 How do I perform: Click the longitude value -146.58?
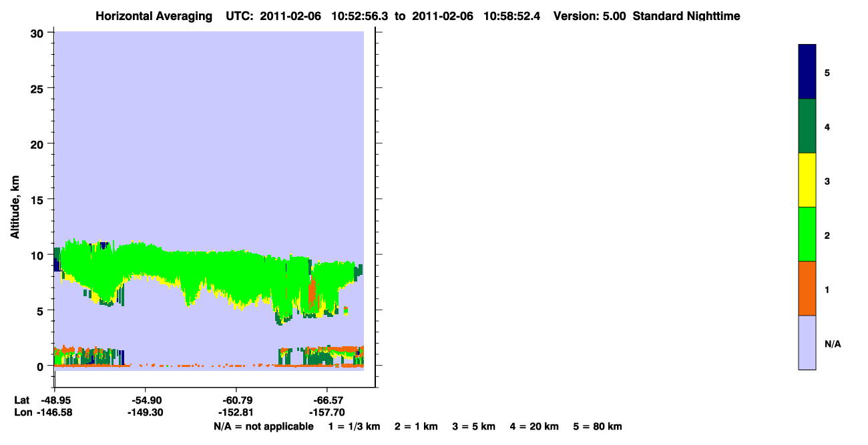55,413
